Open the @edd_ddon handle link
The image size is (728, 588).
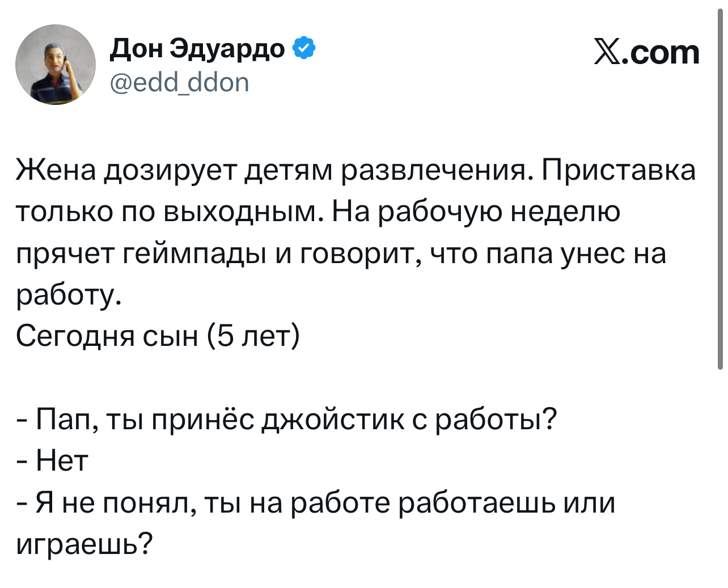[x=179, y=83]
